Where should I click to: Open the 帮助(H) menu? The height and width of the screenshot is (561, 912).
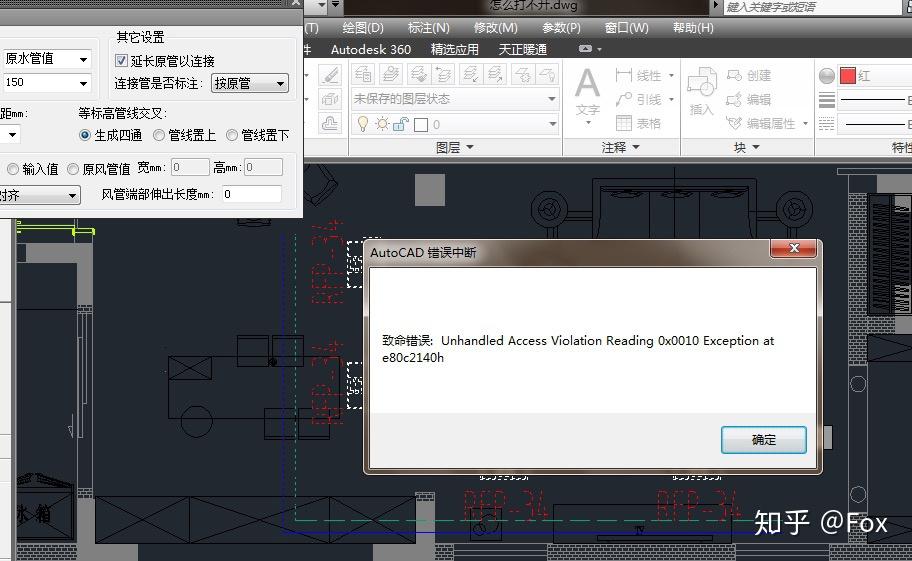pos(693,28)
